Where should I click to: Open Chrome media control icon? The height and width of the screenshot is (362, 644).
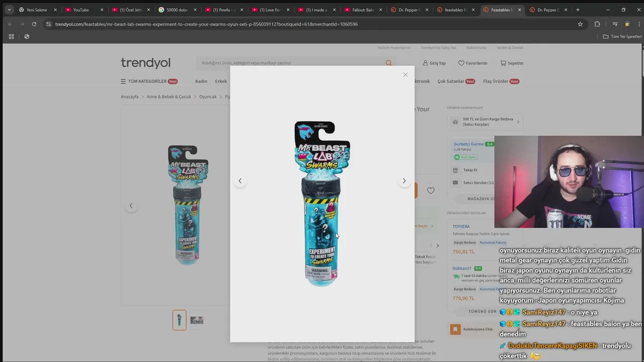615,24
